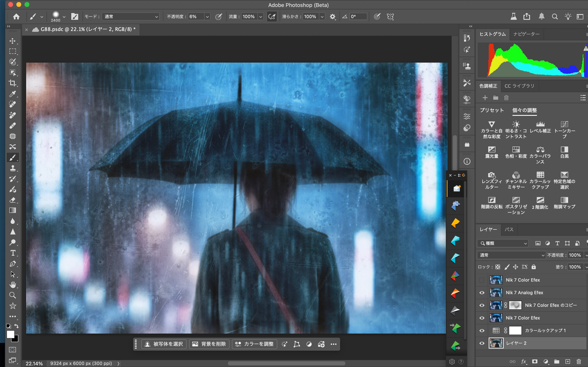Select the Crop tool

pyautogui.click(x=12, y=83)
